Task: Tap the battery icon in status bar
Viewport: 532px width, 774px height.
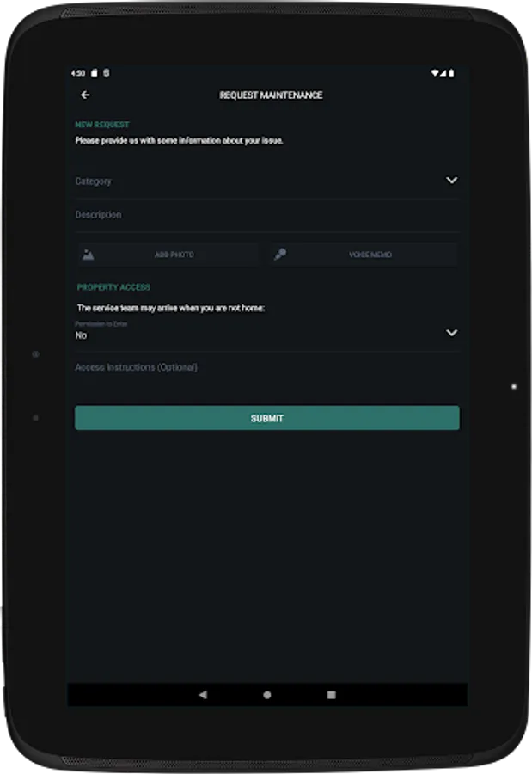Action: pos(452,73)
